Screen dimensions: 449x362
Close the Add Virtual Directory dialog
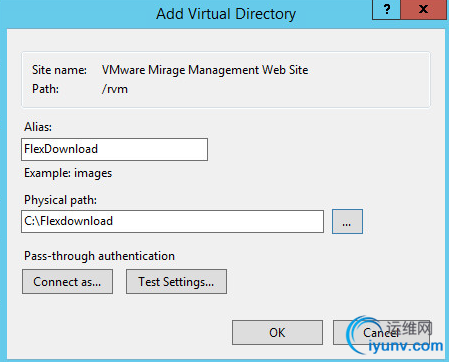pos(423,10)
